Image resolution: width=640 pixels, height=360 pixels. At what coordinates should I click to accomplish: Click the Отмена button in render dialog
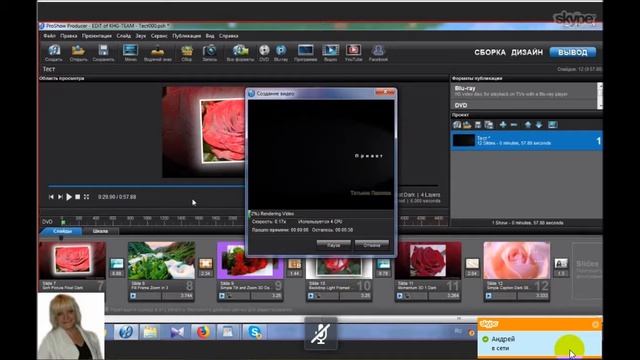(372, 245)
